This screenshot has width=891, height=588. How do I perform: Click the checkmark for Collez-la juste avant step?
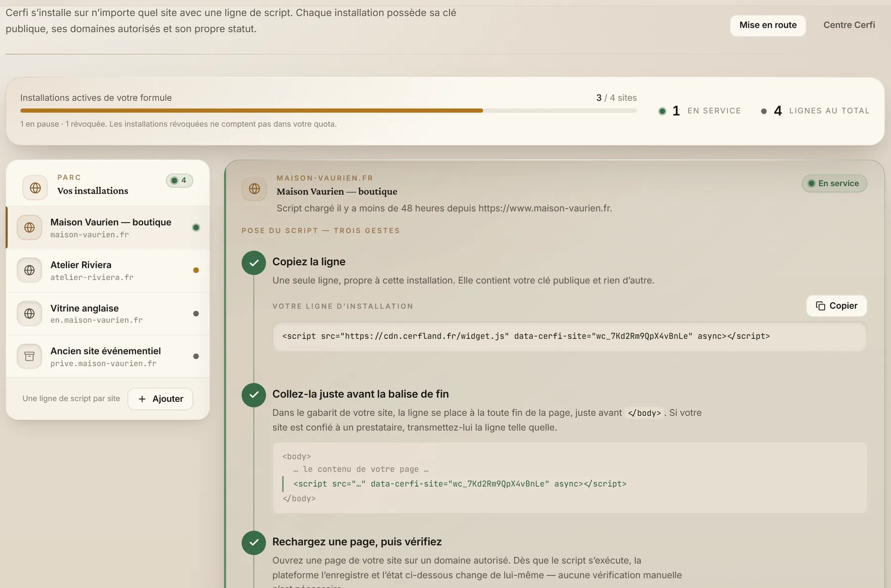click(x=254, y=395)
